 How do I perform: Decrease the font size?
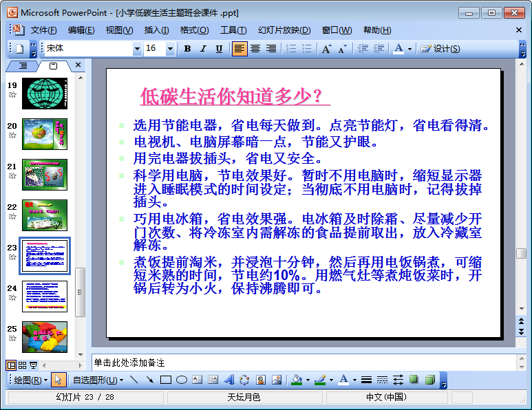point(342,49)
